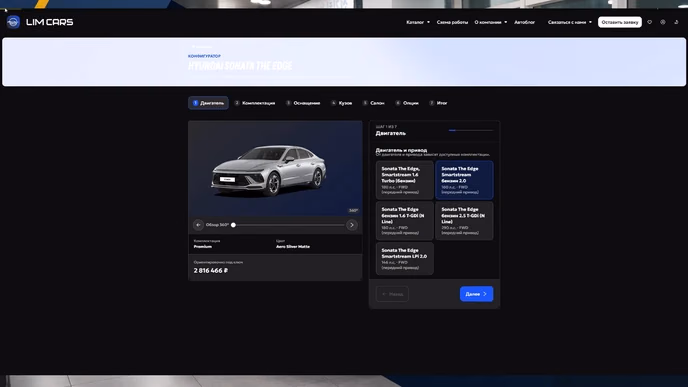This screenshot has width=688, height=387.
Task: Click the Далее next button
Action: pyautogui.click(x=477, y=294)
